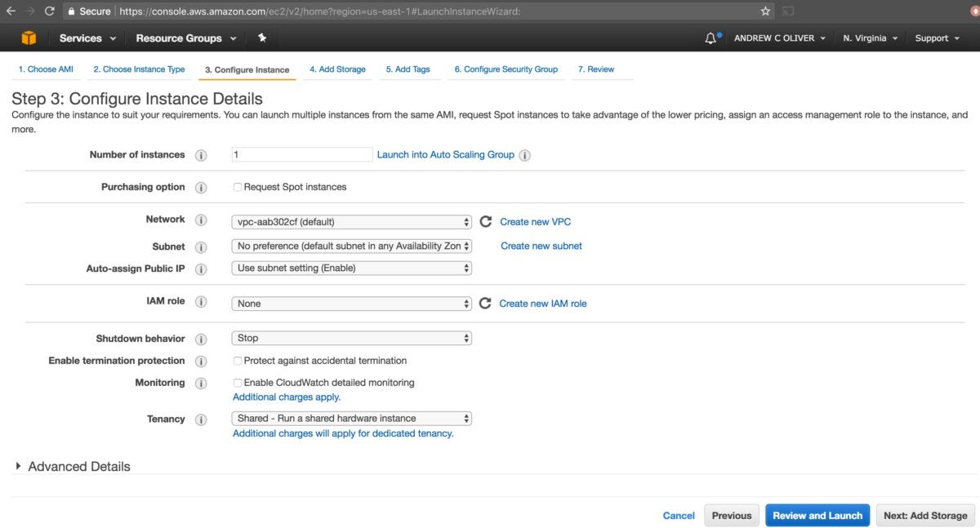Open ANDREW C OLIVER account menu
The image size is (980, 528).
[780, 38]
